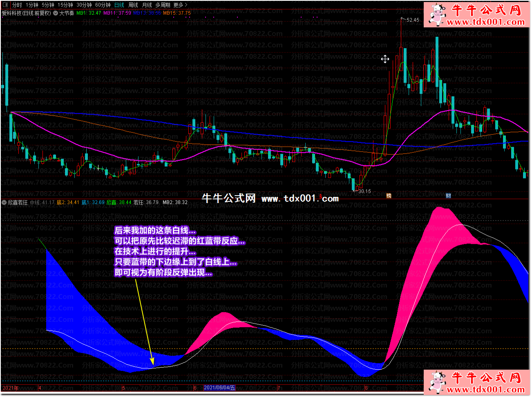Click month 5 marker on time axis

click(124, 388)
